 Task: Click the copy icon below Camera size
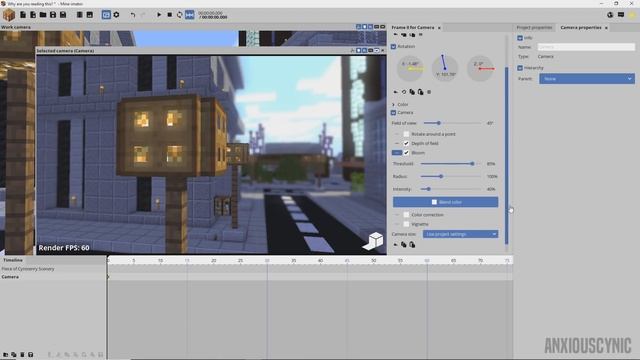click(x=404, y=244)
